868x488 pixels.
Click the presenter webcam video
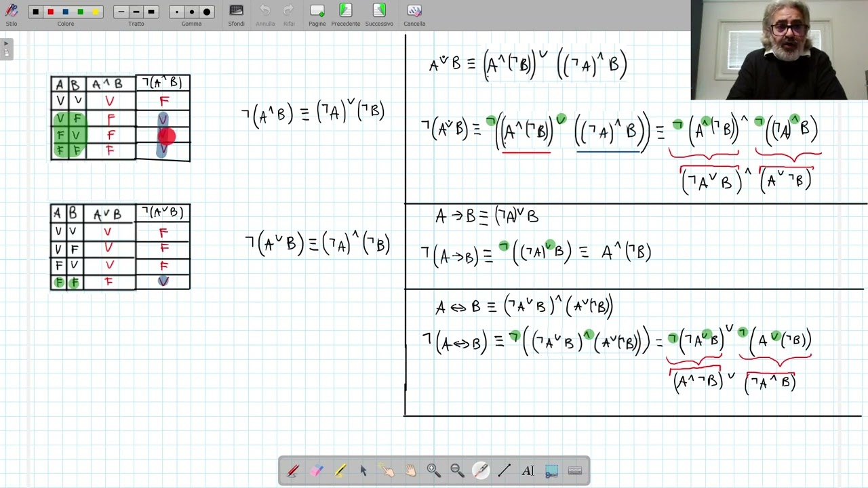[779, 50]
